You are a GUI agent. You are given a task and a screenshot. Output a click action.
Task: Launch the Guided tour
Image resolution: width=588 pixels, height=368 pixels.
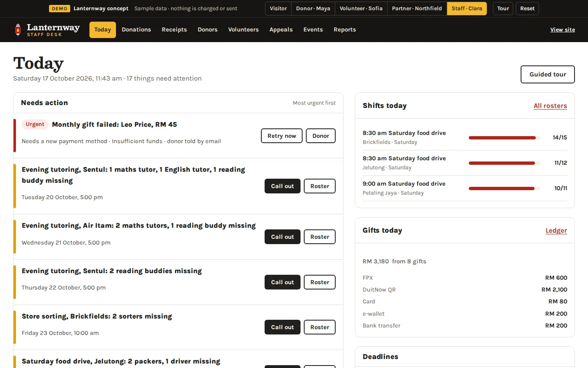tap(548, 74)
